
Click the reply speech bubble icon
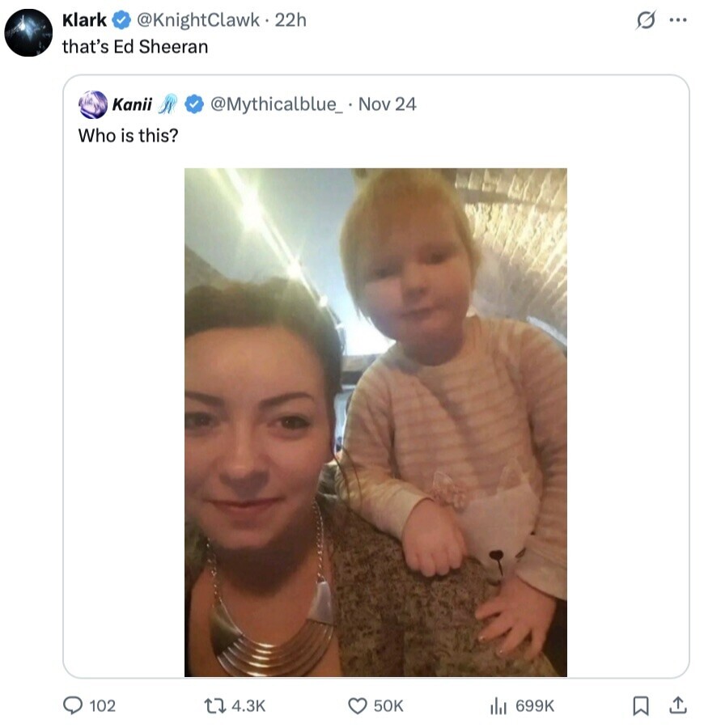tap(74, 705)
